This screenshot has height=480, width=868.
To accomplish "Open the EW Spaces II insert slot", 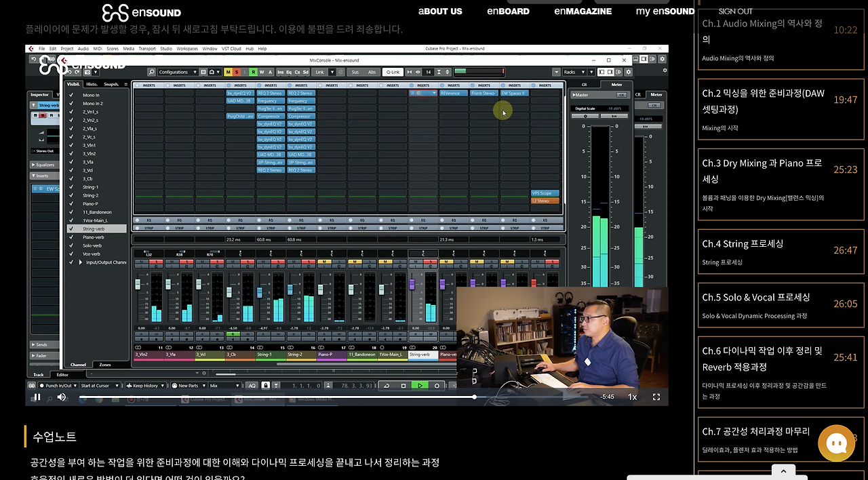I will pos(515,93).
